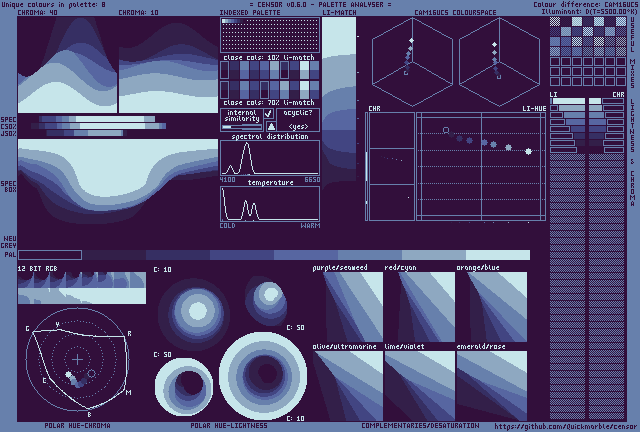640x432 pixels.
Task: Click the 'POLAR HUE-LIGHTNESS' footer label
Action: point(229,426)
